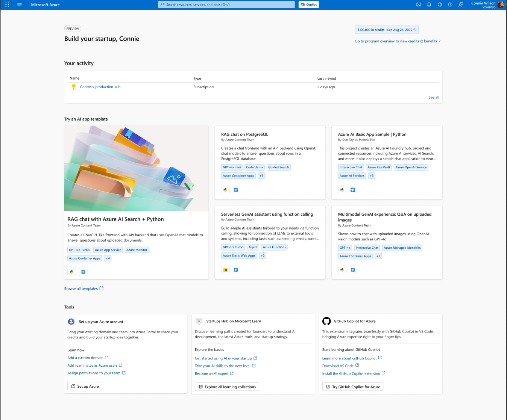507x420 pixels.
Task: Open Cloud Shell from the top bar
Action: click(419, 5)
